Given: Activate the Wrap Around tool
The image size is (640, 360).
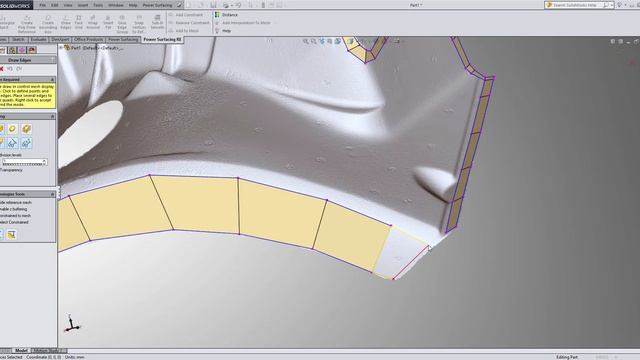Looking at the screenshot, I should point(93,22).
